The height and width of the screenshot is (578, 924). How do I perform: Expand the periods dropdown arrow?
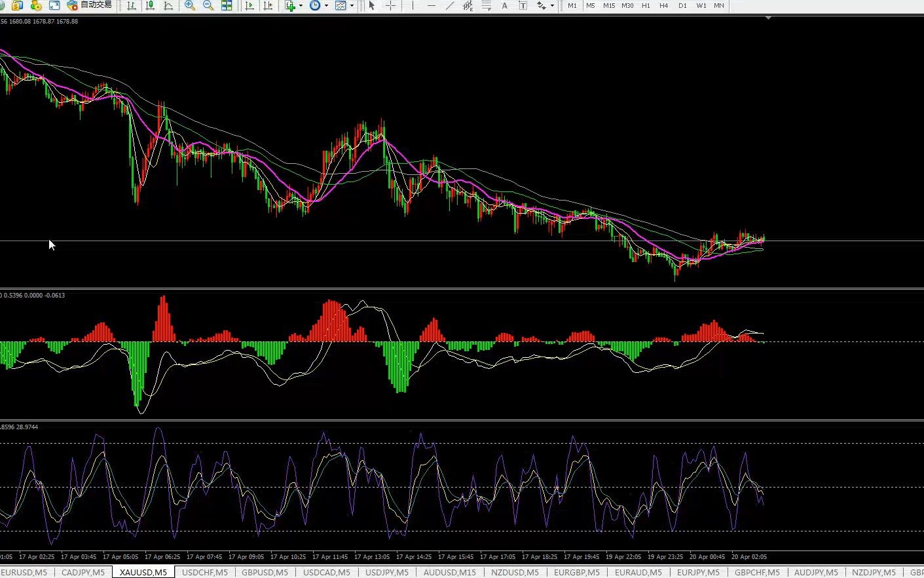tap(326, 5)
